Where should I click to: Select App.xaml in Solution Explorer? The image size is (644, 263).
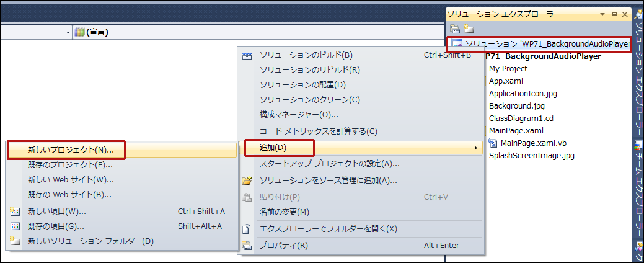(506, 81)
